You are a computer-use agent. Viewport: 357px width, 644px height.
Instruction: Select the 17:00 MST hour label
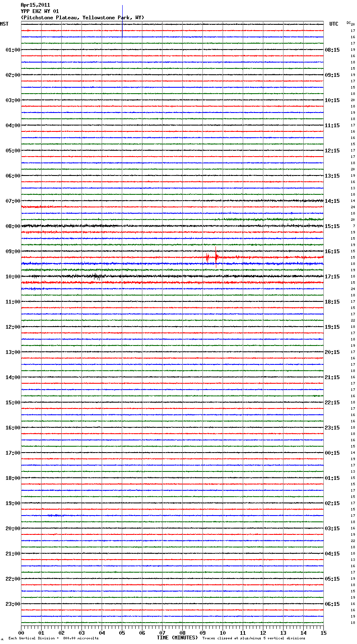[x=13, y=453]
